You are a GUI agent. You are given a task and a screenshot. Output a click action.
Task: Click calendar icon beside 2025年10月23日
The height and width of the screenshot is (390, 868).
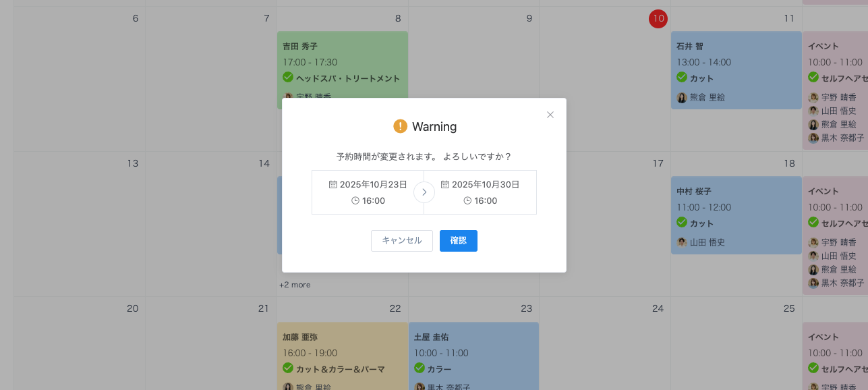332,184
